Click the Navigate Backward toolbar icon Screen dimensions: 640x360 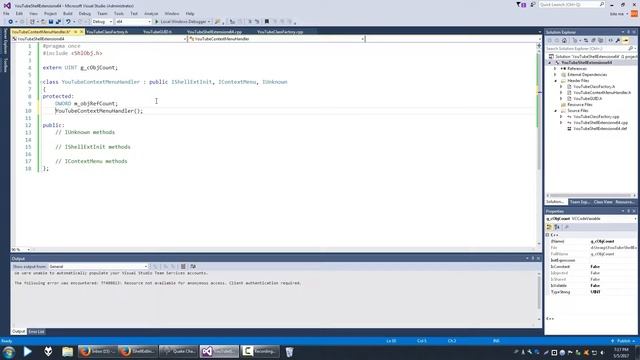tap(10, 22)
